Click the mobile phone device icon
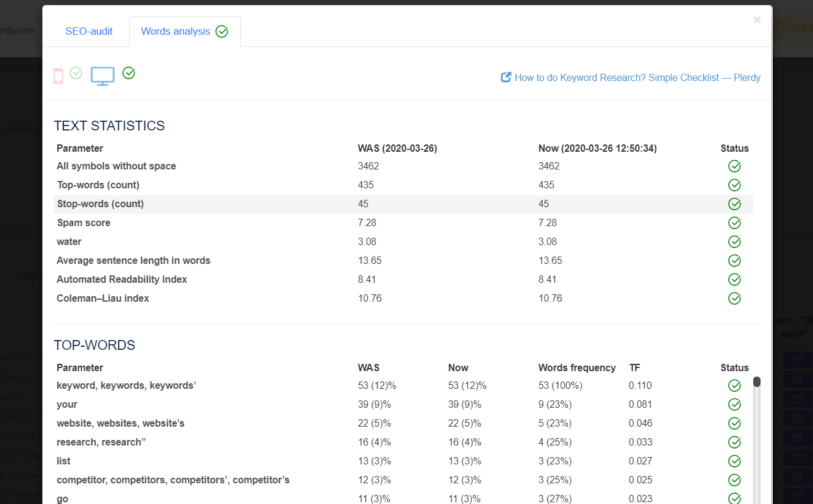 [59, 76]
